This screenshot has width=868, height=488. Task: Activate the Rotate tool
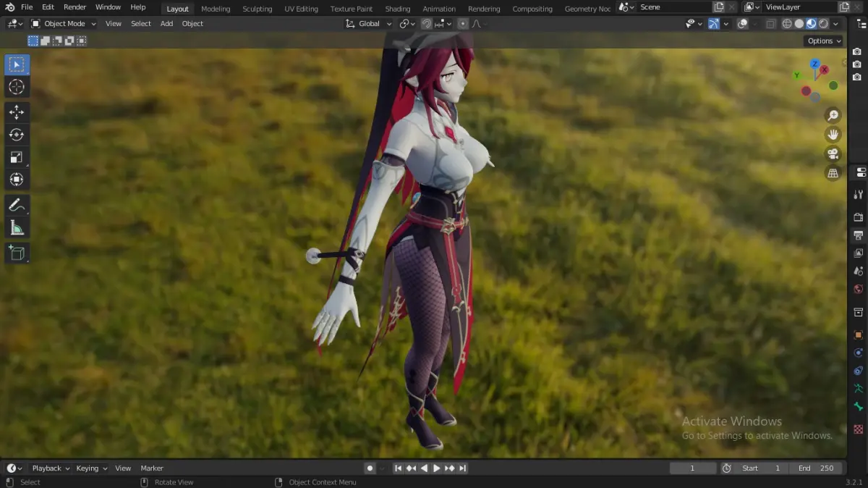(x=17, y=135)
